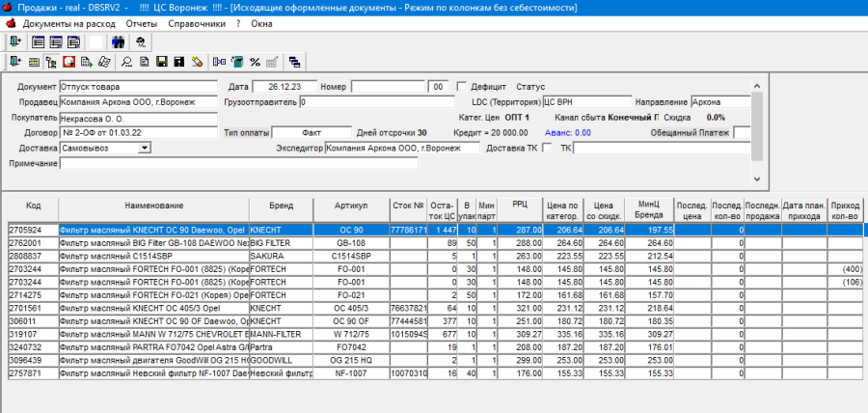This screenshot has height=413, width=868.
Task: Open the question mark help menu
Action: tap(238, 24)
